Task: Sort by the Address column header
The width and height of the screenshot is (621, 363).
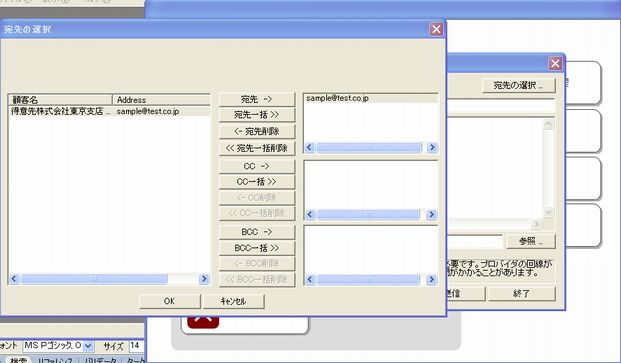Action: click(161, 100)
